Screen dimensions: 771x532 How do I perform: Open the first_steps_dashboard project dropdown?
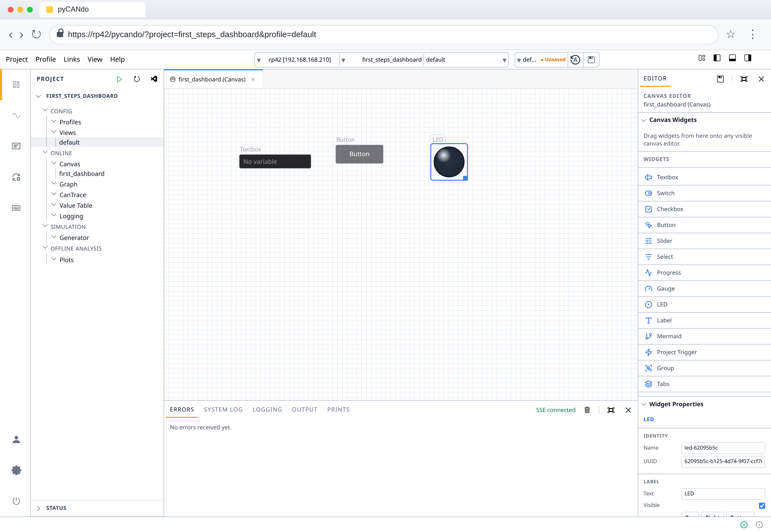tap(382, 60)
